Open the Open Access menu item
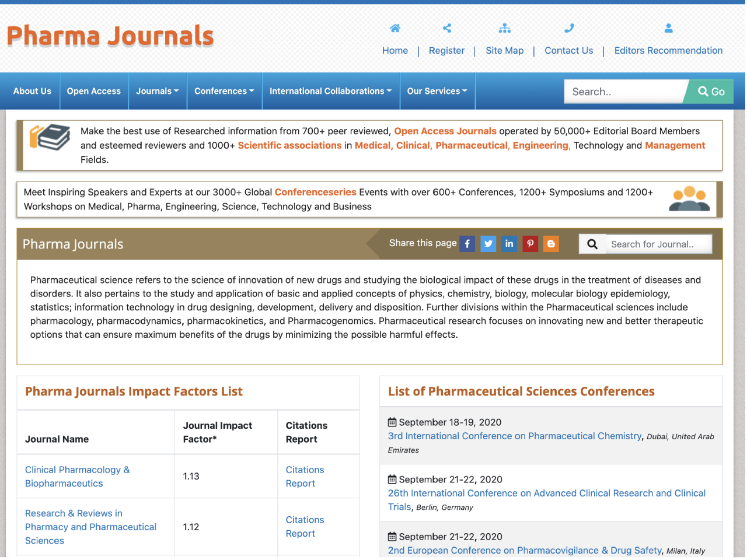The height and width of the screenshot is (560, 747). click(94, 91)
